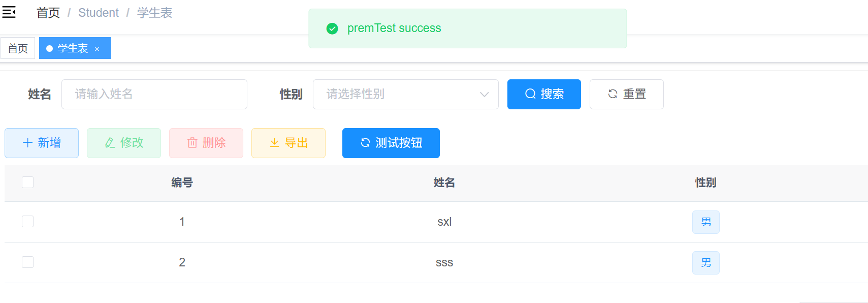Check the row checkbox for student sss

28,262
